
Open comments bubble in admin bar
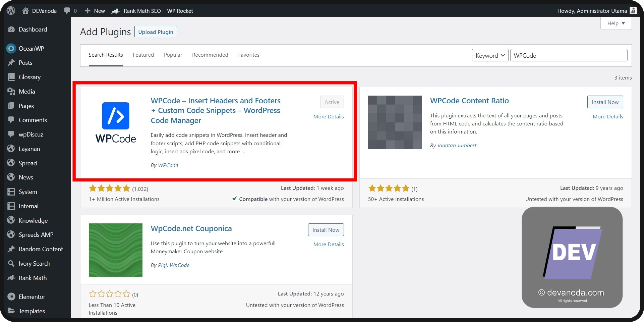[x=67, y=11]
